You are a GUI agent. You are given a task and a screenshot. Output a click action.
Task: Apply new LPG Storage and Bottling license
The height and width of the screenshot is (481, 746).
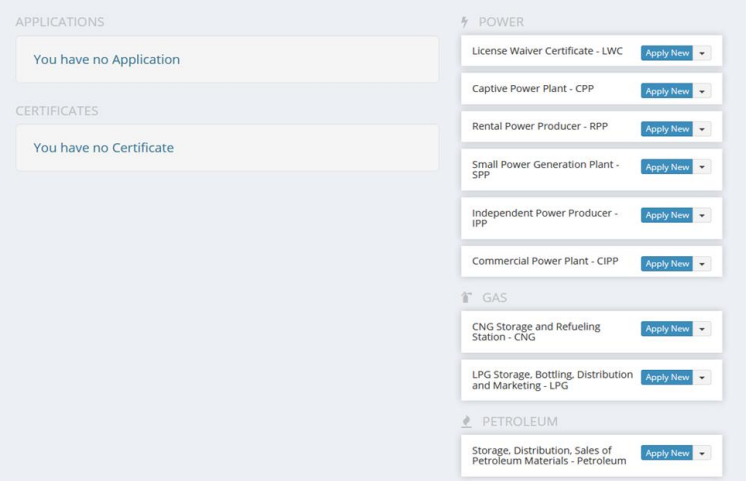pos(667,377)
